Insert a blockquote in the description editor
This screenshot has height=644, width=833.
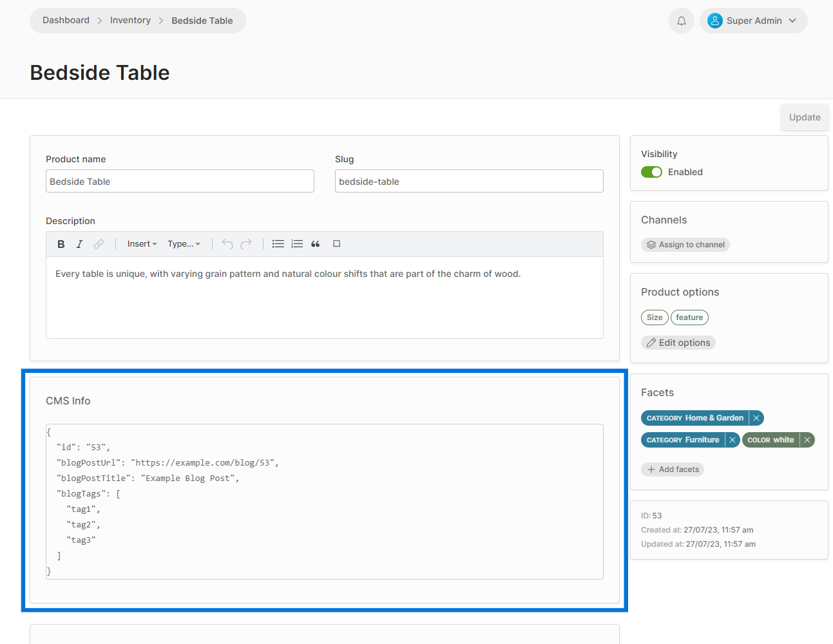(316, 243)
